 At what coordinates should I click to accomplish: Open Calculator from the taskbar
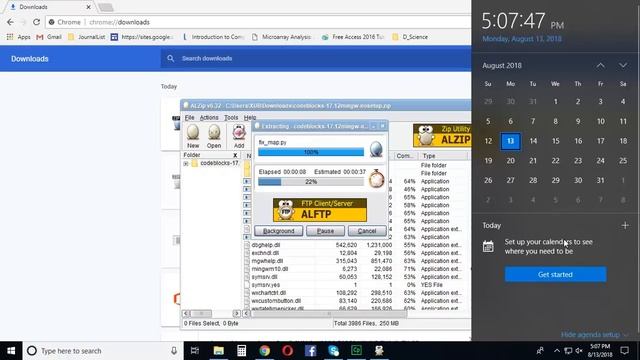pyautogui.click(x=241, y=351)
